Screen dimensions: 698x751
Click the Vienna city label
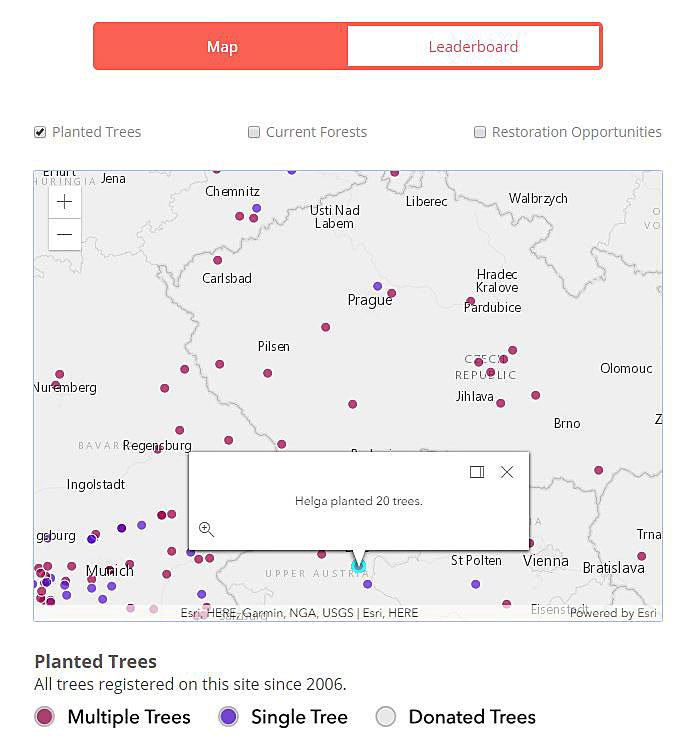pos(546,561)
